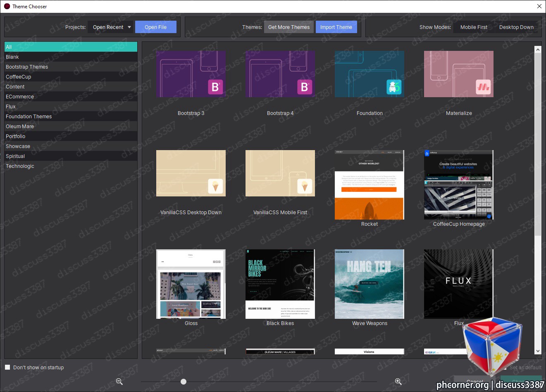The height and width of the screenshot is (392, 546).
Task: Open the CoffeeCup category
Action: click(x=71, y=76)
